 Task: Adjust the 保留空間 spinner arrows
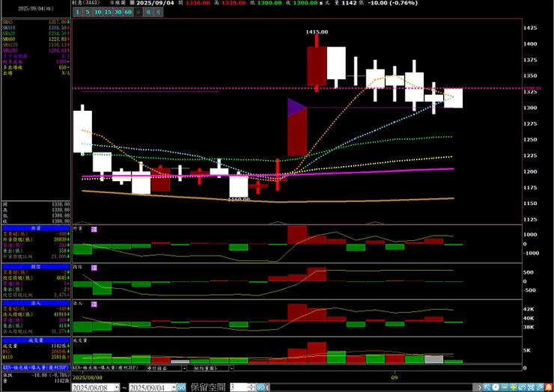pos(252,388)
